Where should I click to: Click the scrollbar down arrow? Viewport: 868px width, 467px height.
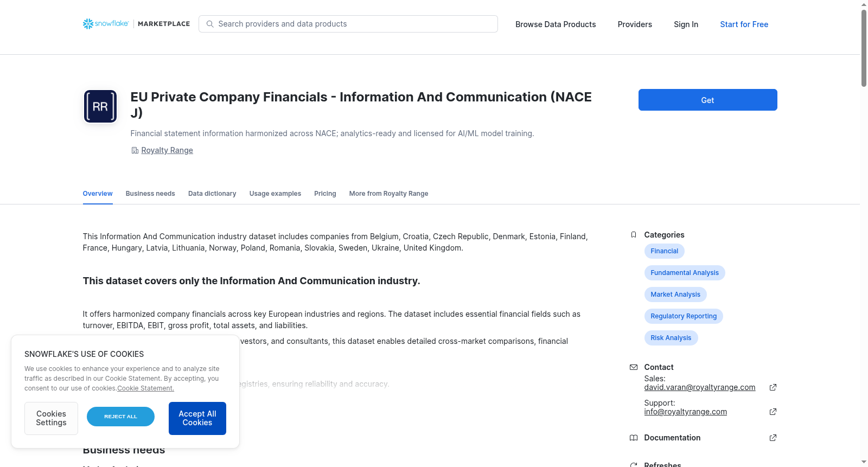tap(864, 462)
